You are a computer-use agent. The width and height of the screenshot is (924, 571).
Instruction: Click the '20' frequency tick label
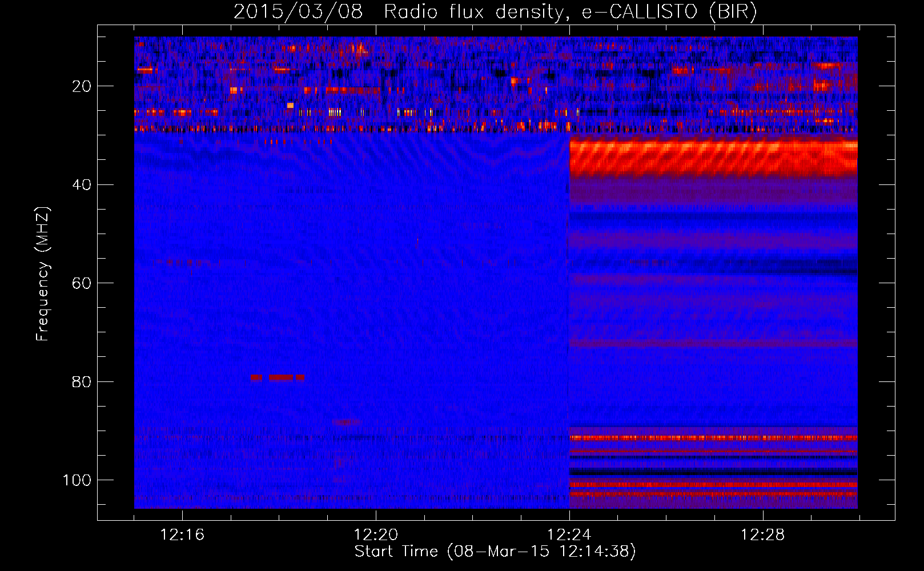click(x=82, y=86)
